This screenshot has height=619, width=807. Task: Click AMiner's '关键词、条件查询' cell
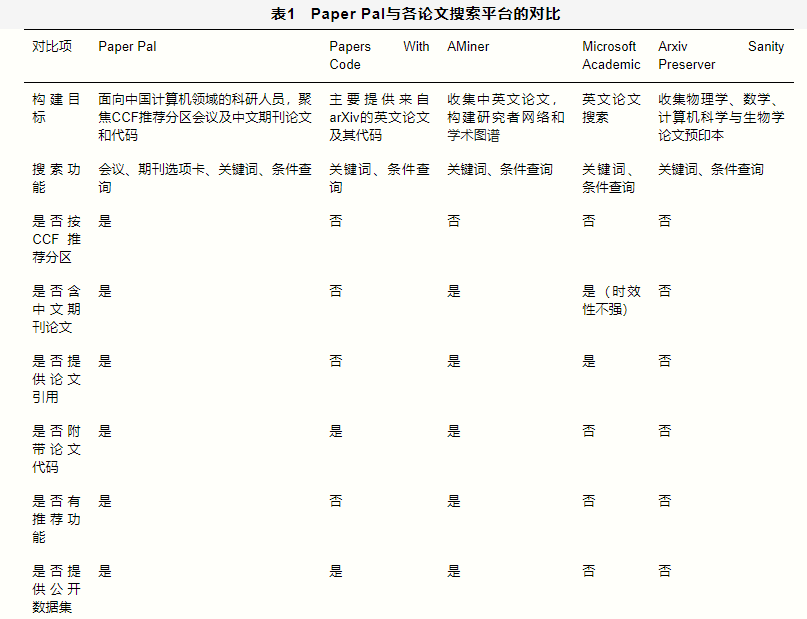[x=500, y=169]
